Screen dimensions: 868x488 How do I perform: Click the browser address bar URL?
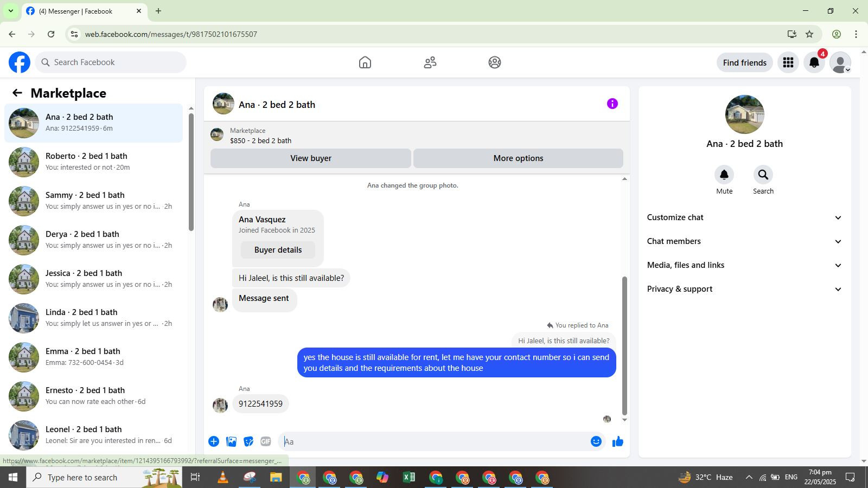171,34
